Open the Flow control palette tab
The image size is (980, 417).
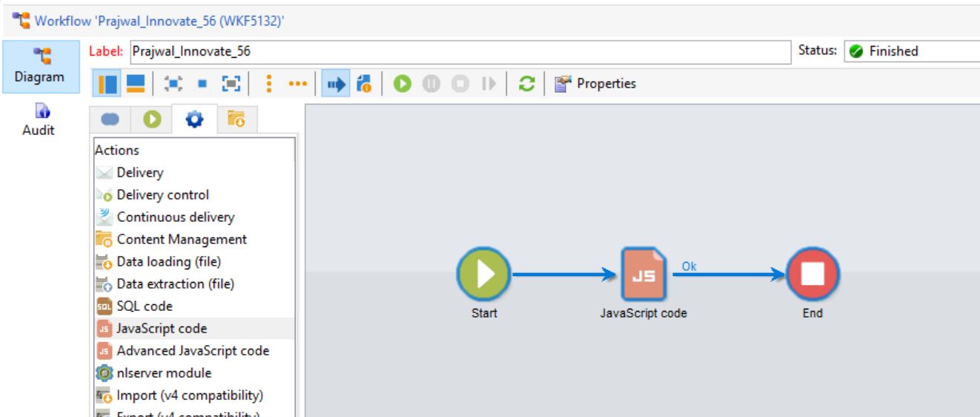(x=152, y=119)
